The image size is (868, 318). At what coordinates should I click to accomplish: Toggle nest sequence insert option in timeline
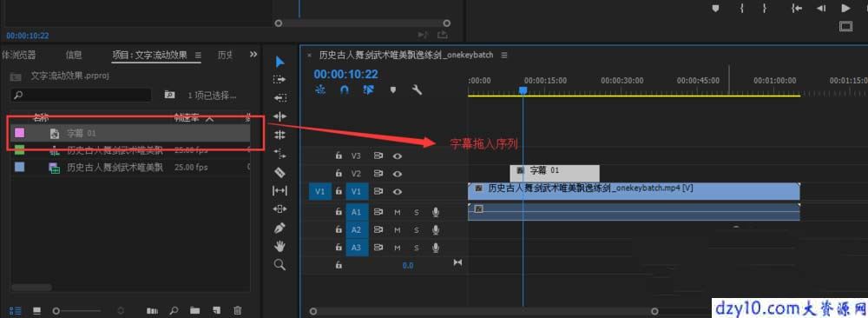320,89
